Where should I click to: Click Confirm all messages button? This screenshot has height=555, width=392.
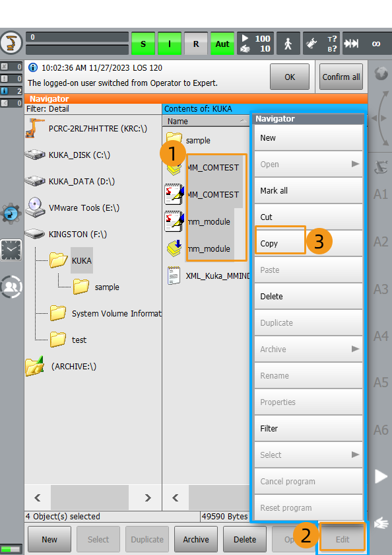coord(341,77)
